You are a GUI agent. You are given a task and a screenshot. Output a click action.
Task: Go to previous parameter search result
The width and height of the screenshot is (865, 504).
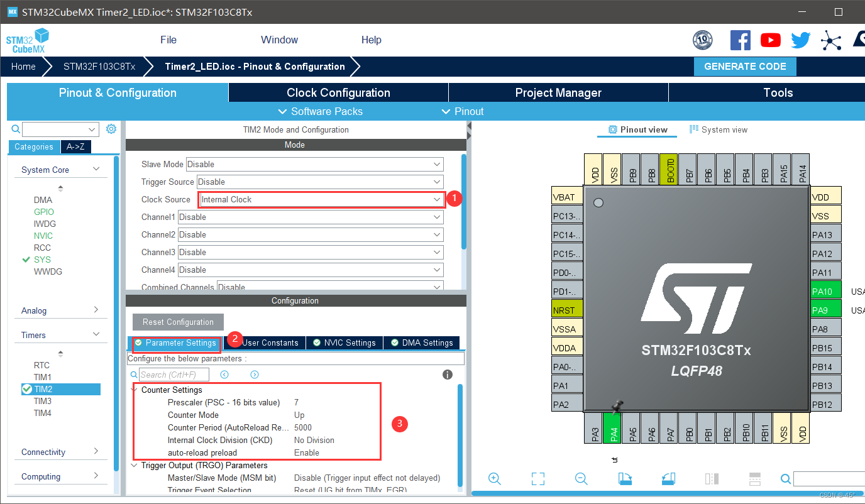click(x=224, y=375)
